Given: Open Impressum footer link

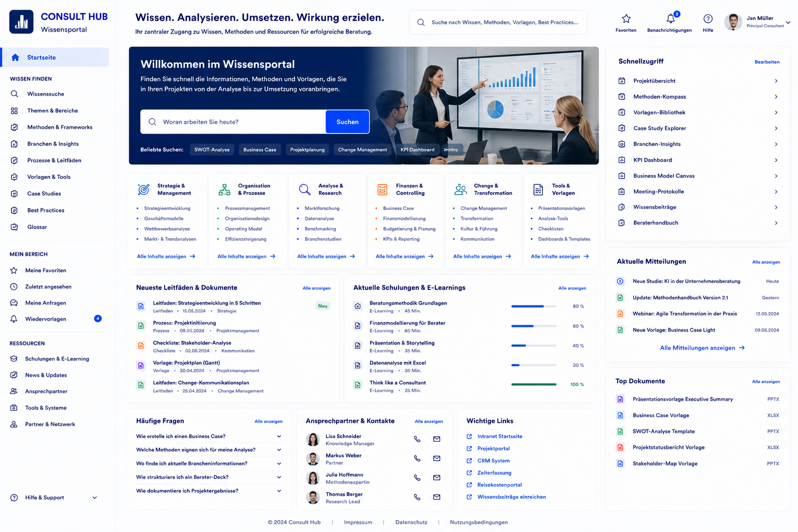Looking at the screenshot, I should [358, 523].
